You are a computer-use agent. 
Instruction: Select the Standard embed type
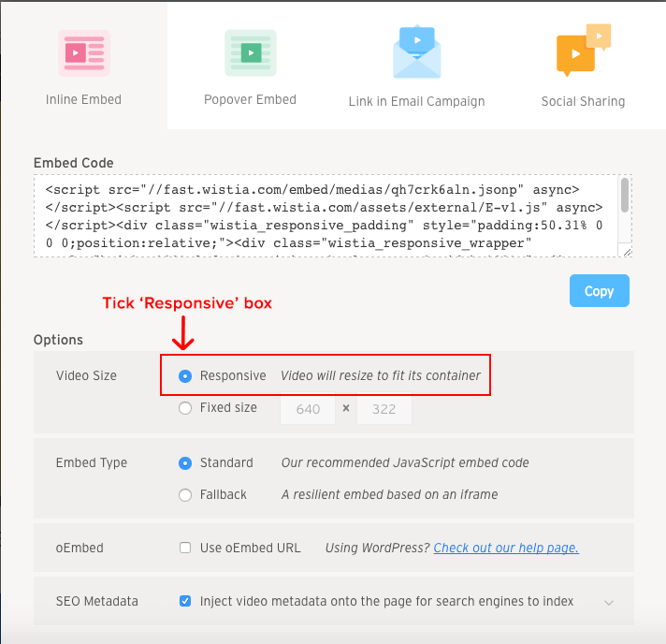pyautogui.click(x=185, y=463)
